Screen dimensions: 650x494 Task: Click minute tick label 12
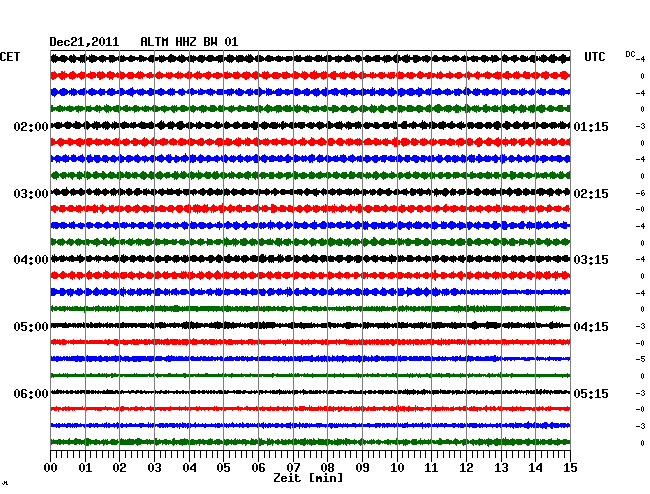[x=466, y=467]
